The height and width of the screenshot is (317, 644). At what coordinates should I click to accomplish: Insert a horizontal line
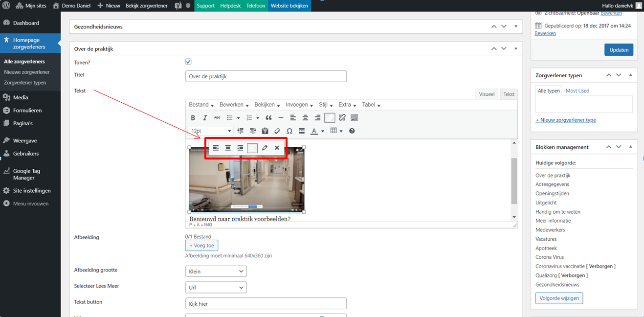coord(281,118)
